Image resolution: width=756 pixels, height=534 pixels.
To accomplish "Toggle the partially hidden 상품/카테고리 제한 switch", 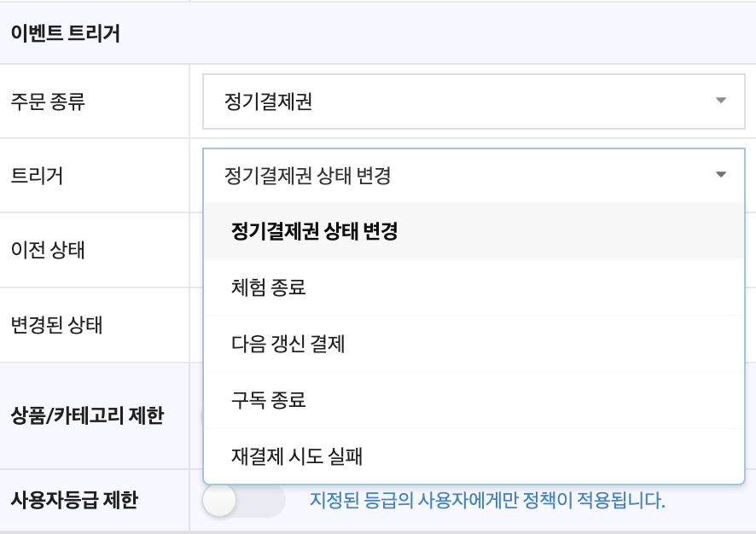I will pyautogui.click(x=201, y=416).
